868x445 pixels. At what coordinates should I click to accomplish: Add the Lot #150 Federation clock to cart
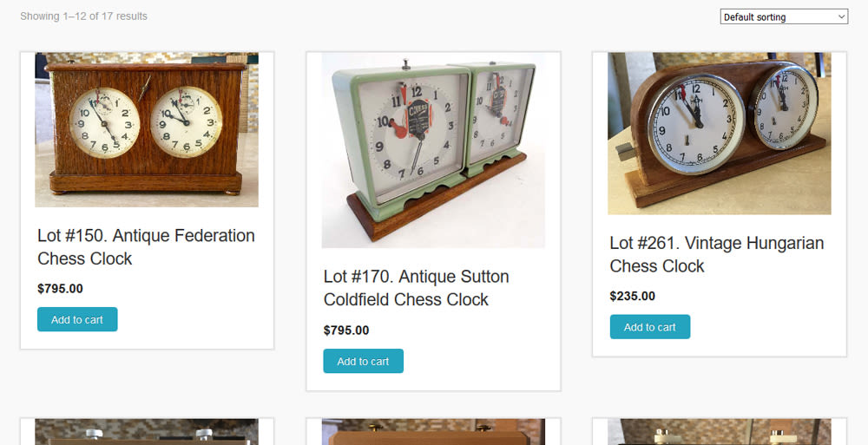point(77,319)
